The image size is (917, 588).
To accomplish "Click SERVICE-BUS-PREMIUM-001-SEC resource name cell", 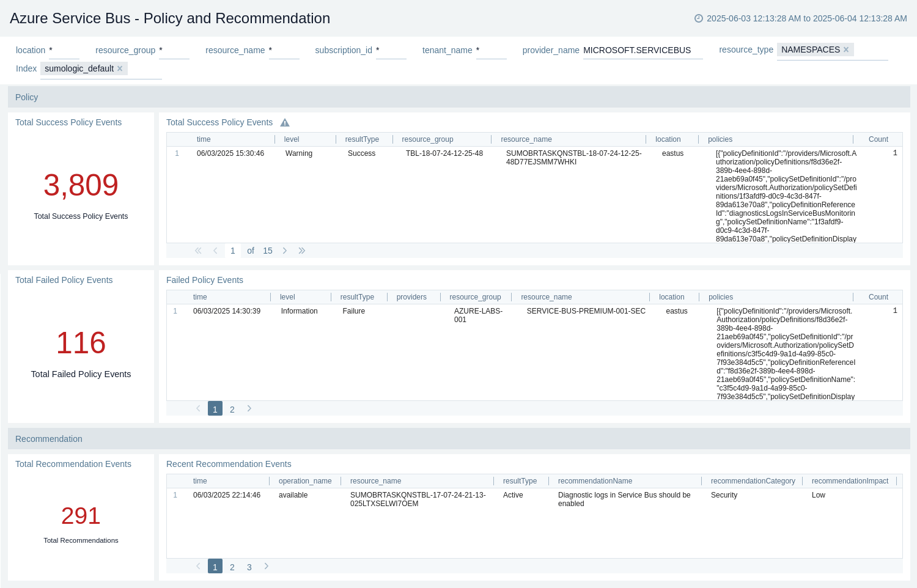I will click(x=586, y=311).
